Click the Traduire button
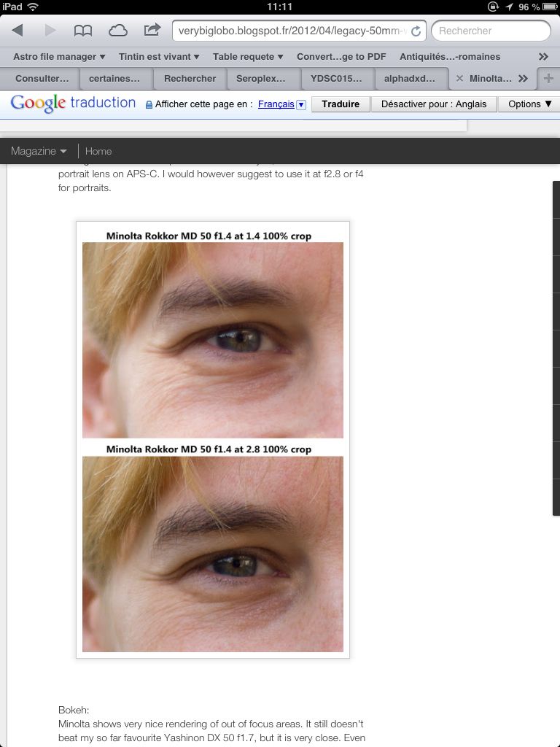Screen dimensions: 560x747 click(x=341, y=104)
